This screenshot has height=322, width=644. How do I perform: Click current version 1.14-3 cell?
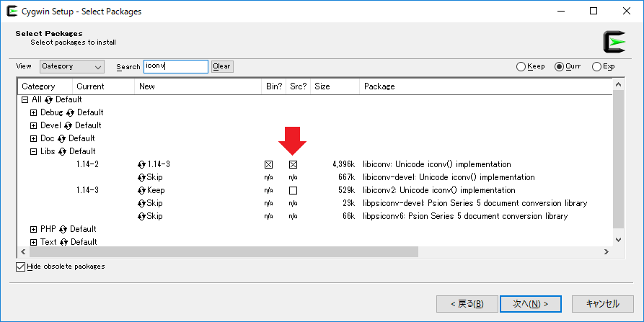coord(87,190)
